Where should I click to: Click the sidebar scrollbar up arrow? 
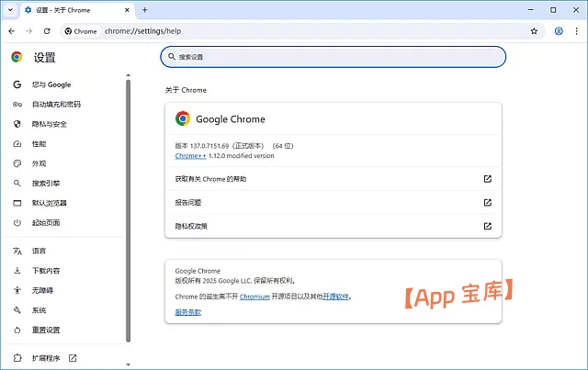pos(129,75)
